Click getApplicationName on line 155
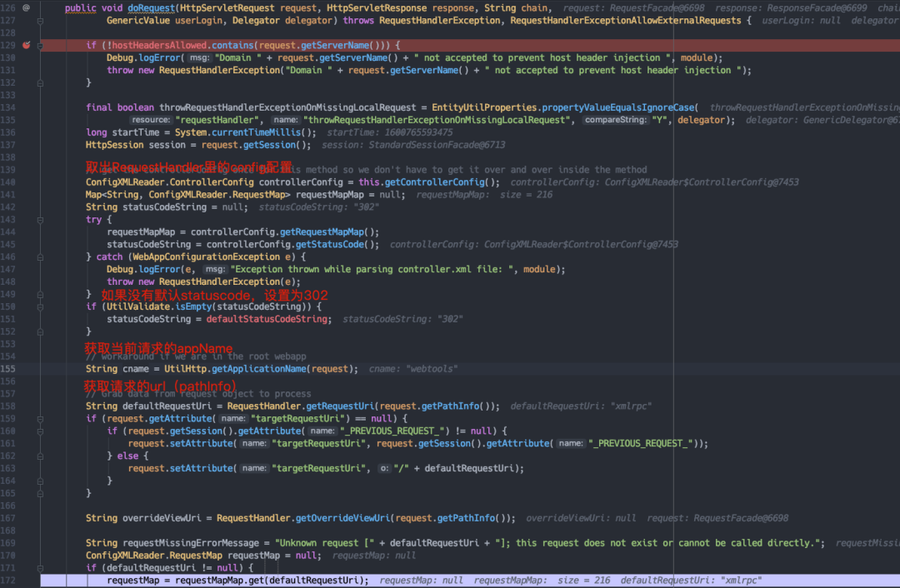The height and width of the screenshot is (588, 900). [x=259, y=369]
